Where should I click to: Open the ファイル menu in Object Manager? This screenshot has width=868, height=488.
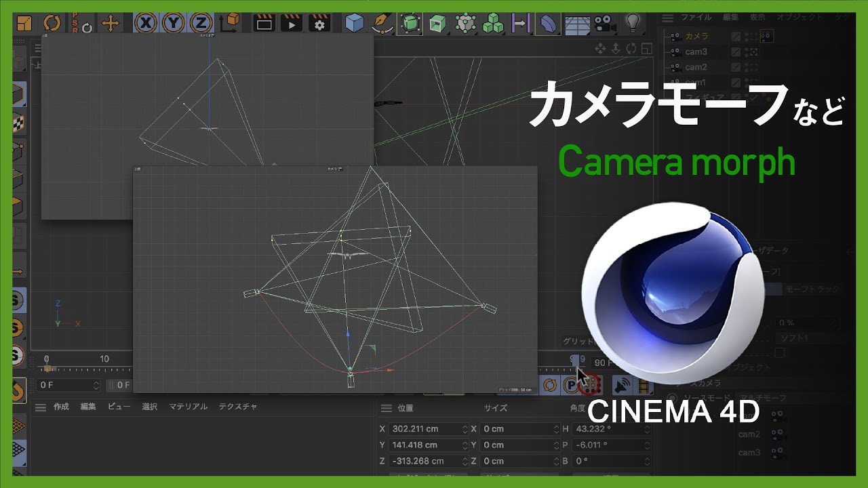[696, 17]
